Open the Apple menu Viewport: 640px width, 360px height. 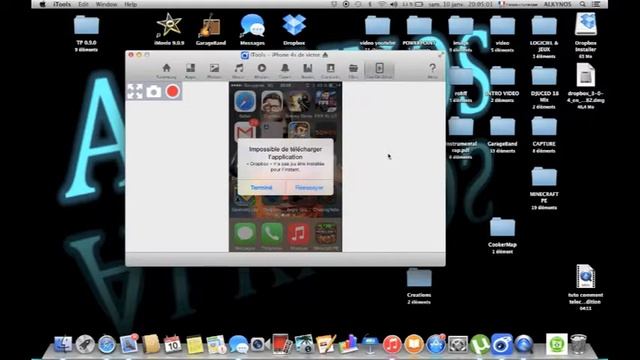pyautogui.click(x=42, y=4)
